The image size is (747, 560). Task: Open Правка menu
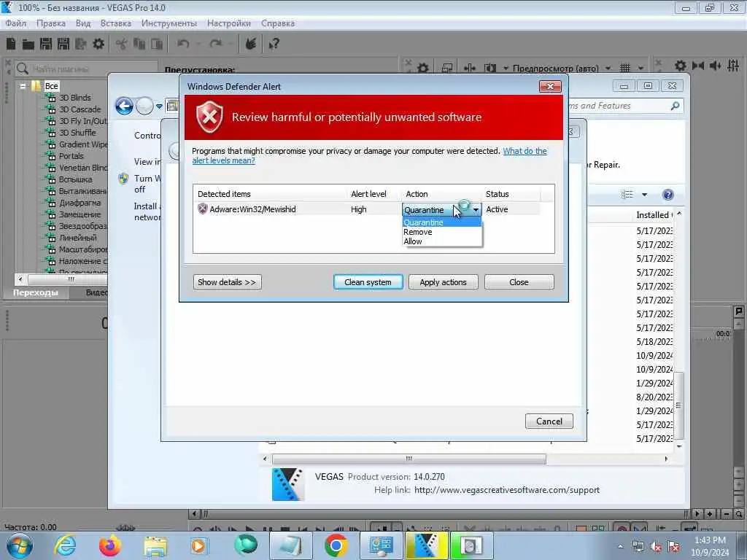click(x=51, y=23)
